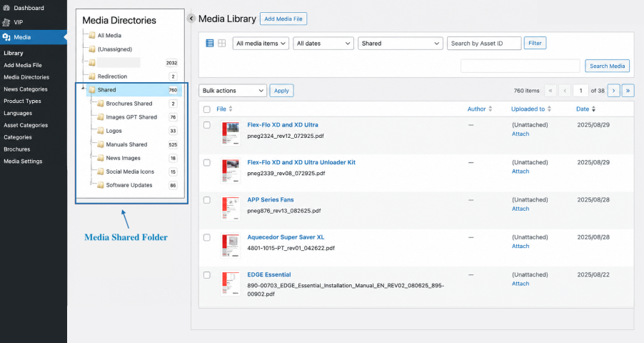Screen dimensions: 644x343
Task: Click the media search text field
Action: [x=520, y=66]
